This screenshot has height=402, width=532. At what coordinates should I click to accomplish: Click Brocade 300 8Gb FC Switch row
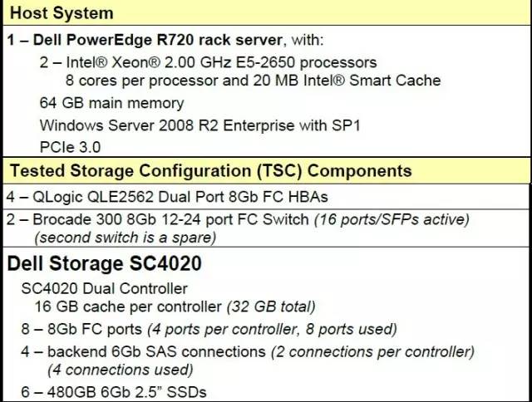[x=266, y=228]
